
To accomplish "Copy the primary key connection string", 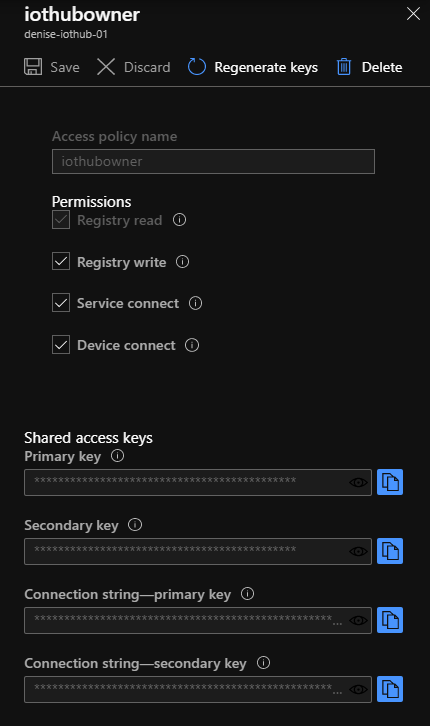I will [390, 620].
